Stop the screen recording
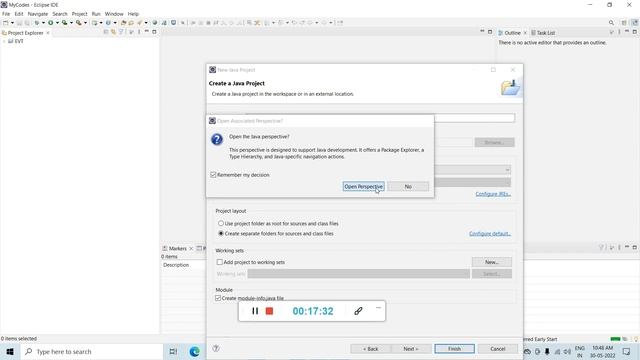640x360 pixels. [x=269, y=311]
